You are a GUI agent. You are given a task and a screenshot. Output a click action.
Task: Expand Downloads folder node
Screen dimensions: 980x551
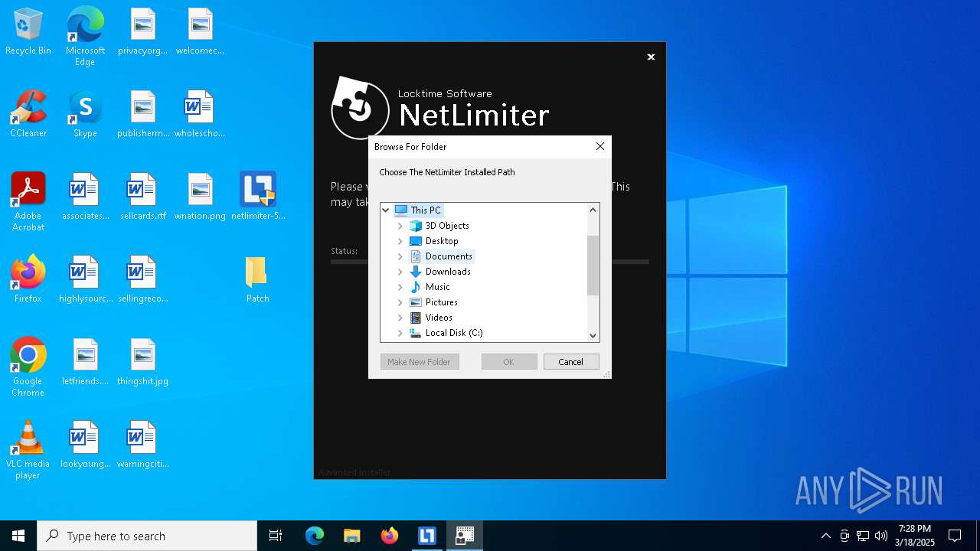pos(400,272)
